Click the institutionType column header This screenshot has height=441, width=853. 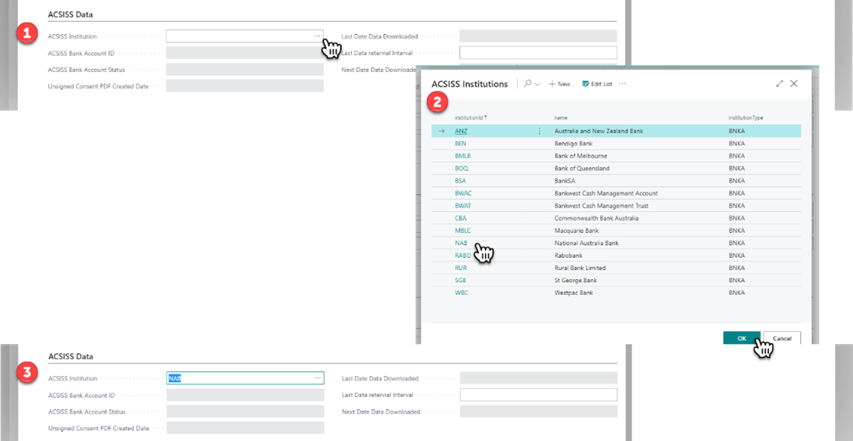746,117
